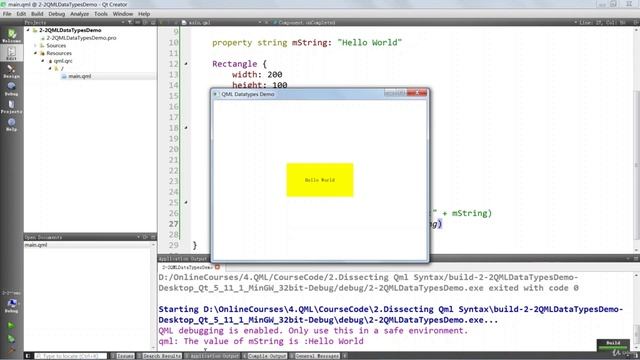640x360 pixels.
Task: Close the Projects side panel
Action: [153, 22]
